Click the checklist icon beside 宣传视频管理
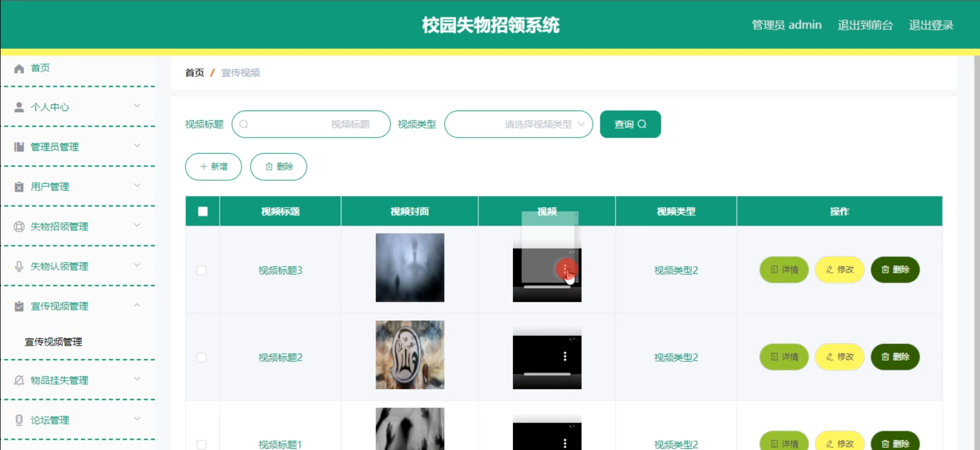 [x=19, y=306]
